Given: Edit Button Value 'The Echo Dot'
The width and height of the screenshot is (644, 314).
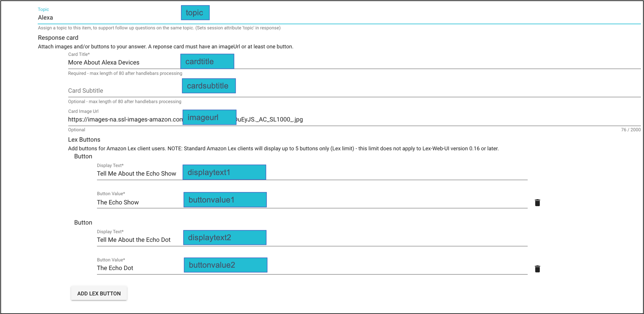Looking at the screenshot, I should pyautogui.click(x=312, y=268).
